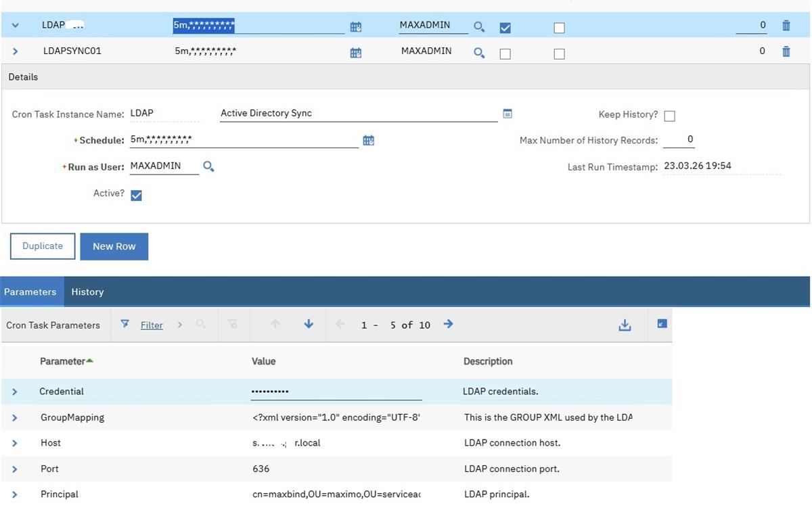Switch to the History tab

tap(87, 292)
